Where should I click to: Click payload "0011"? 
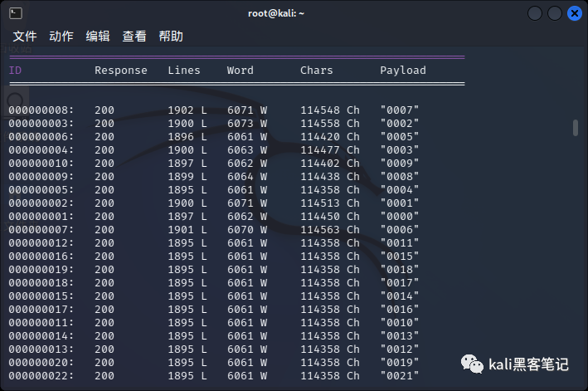click(x=400, y=242)
